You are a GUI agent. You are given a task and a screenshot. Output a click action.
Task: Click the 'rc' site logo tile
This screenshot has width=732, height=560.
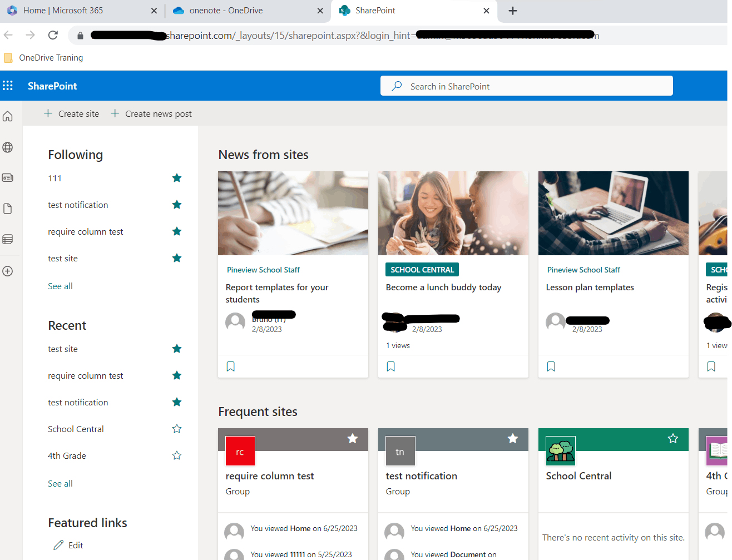point(240,451)
